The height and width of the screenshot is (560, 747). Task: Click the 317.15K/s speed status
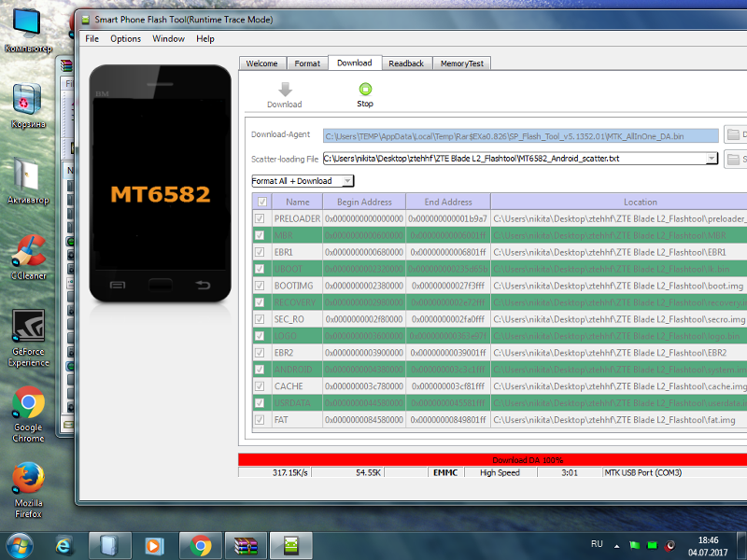tap(290, 472)
